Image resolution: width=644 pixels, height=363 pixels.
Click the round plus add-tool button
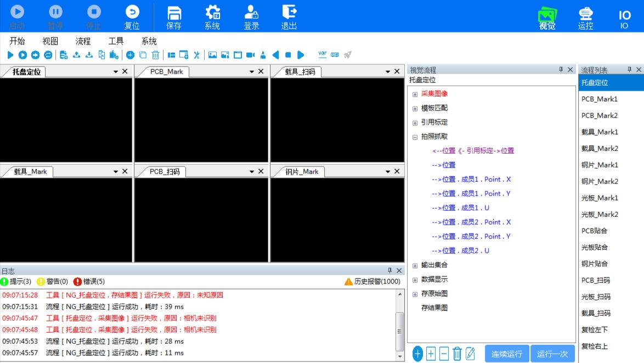tap(417, 354)
